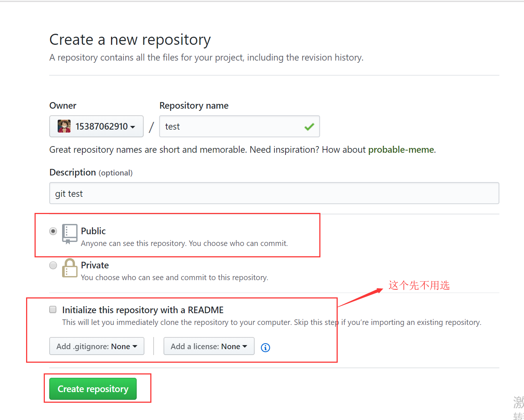Click the probable-meme name suggestion
524x420 pixels.
(x=401, y=150)
